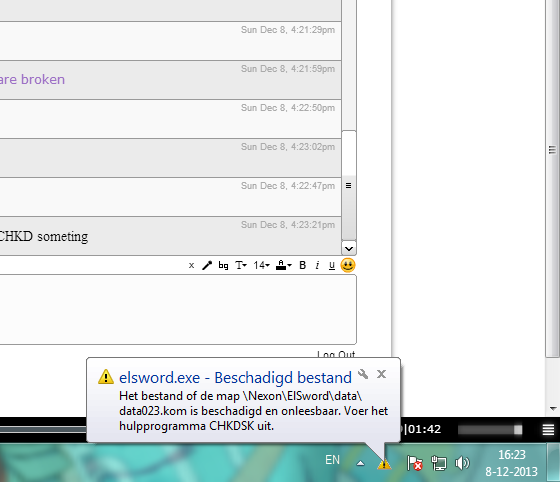Open the balloon notification wrench settings icon
Image resolution: width=560 pixels, height=485 pixels.
coord(363,374)
